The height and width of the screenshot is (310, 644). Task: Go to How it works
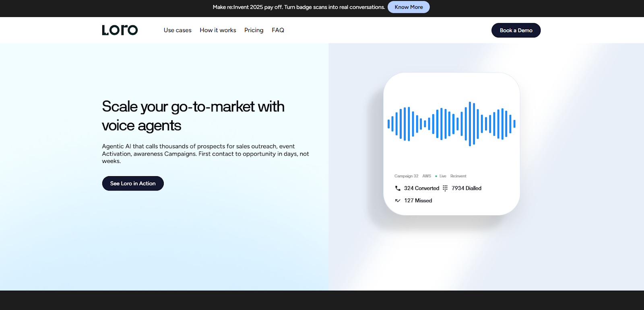[218, 30]
